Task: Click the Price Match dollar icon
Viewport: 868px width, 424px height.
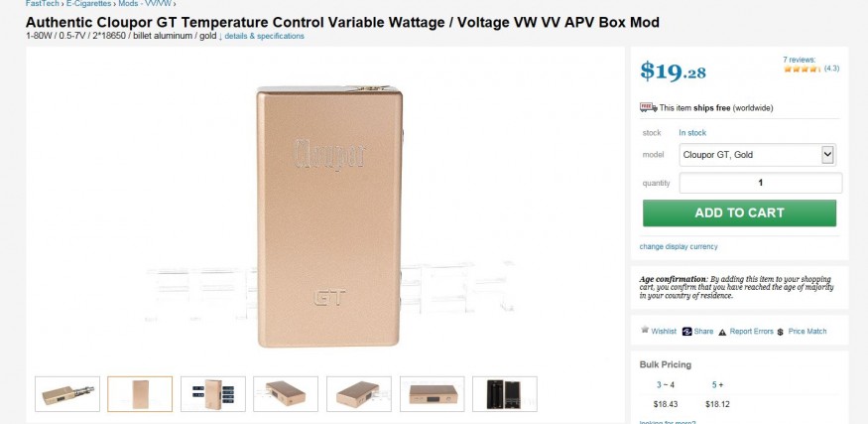Action: tap(780, 332)
